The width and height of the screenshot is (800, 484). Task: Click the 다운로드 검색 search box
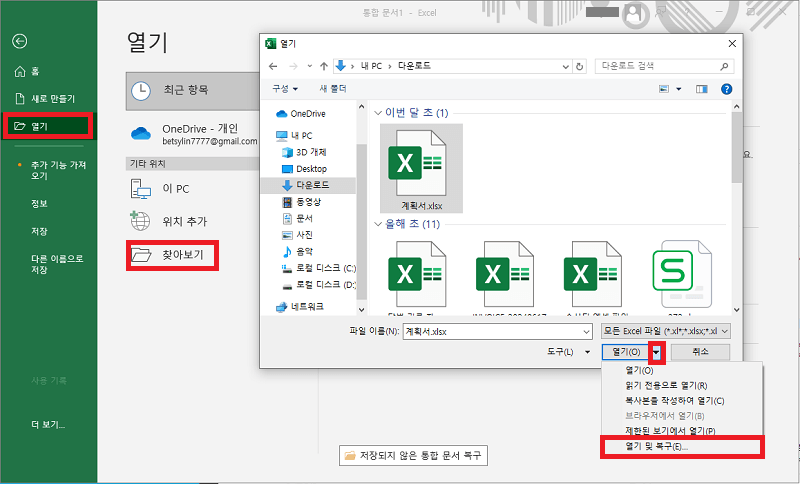[664, 66]
